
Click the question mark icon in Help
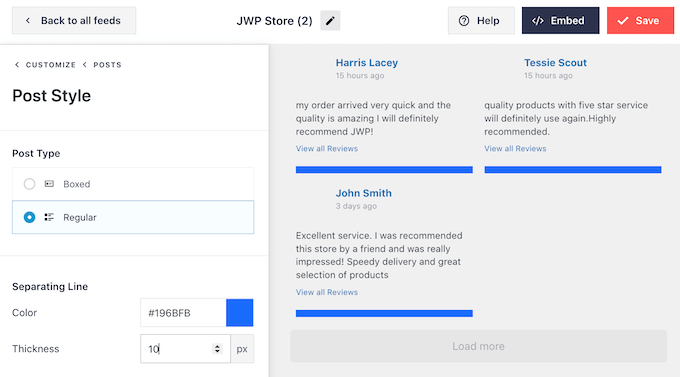(464, 20)
